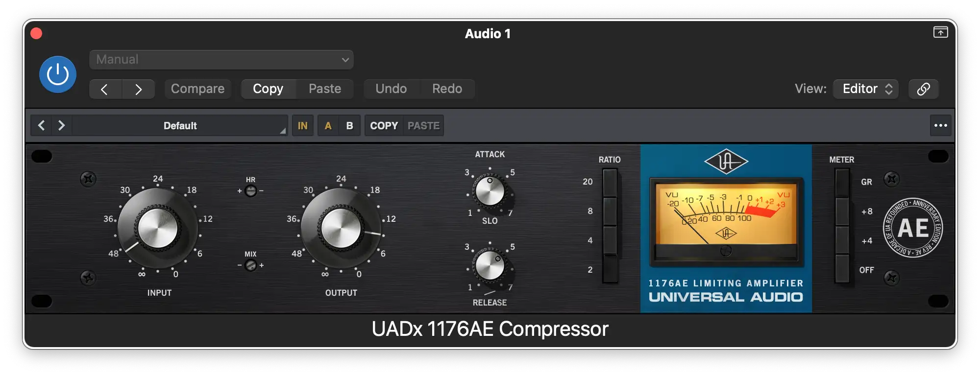Click the ATTACK knob
The image size is (980, 376).
490,191
